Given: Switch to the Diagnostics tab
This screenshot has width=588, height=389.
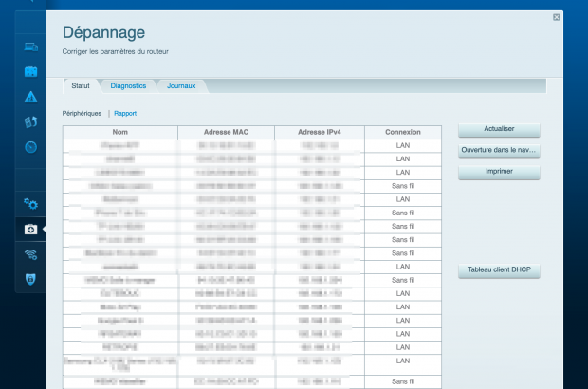Looking at the screenshot, I should click(128, 86).
